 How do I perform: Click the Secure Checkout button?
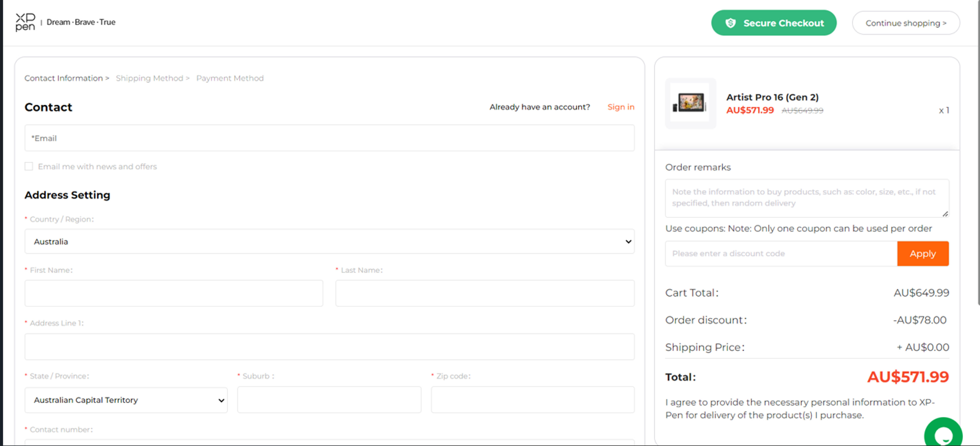[774, 23]
